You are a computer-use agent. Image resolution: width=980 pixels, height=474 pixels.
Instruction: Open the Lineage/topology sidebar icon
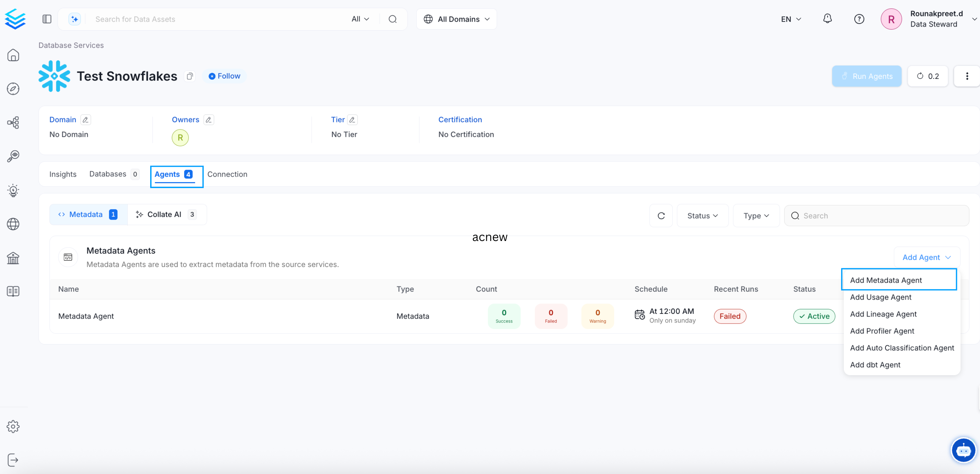pyautogui.click(x=13, y=122)
